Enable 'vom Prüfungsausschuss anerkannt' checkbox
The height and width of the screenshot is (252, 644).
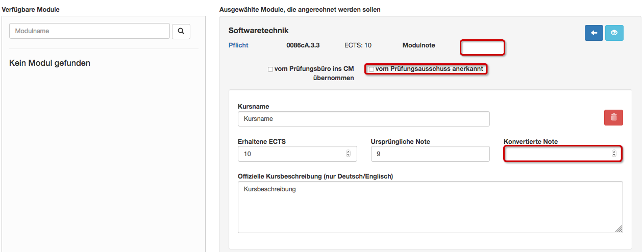point(371,69)
